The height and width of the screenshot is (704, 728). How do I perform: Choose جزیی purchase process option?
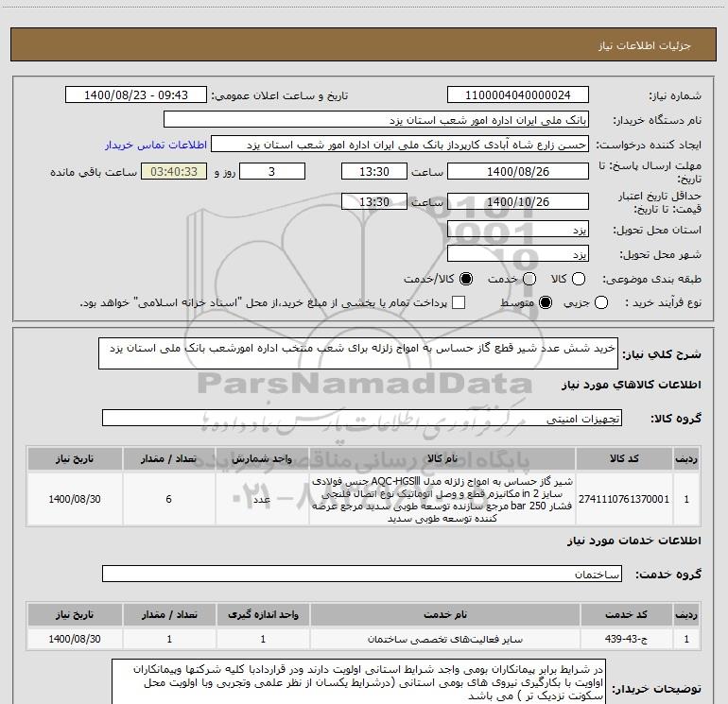pos(601,302)
